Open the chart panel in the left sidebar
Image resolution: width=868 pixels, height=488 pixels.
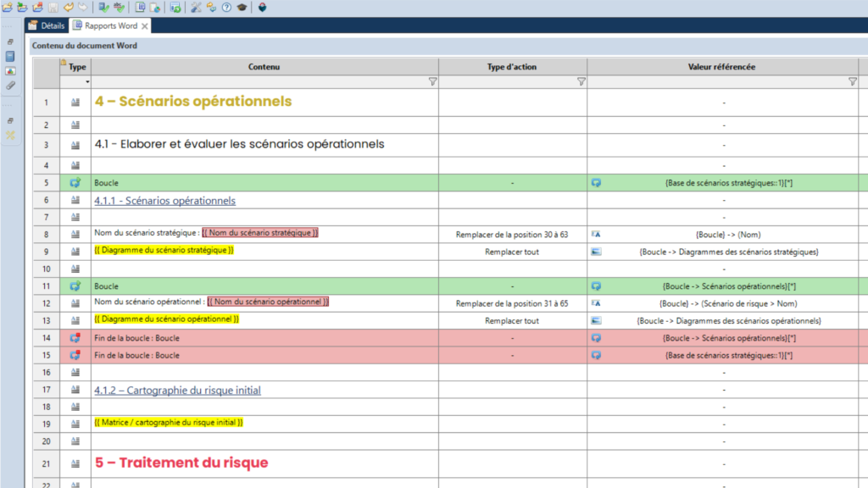(x=12, y=69)
